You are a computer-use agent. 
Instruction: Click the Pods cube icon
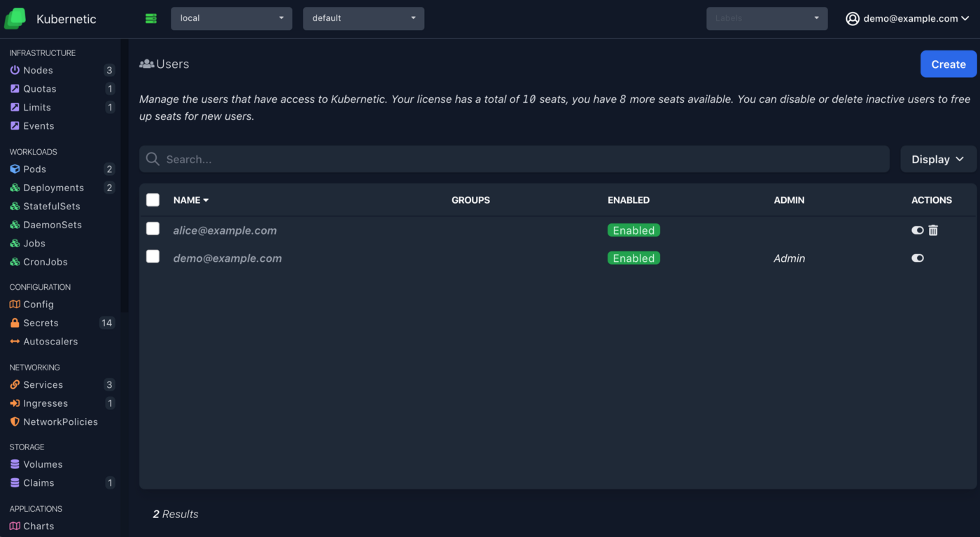click(x=15, y=169)
